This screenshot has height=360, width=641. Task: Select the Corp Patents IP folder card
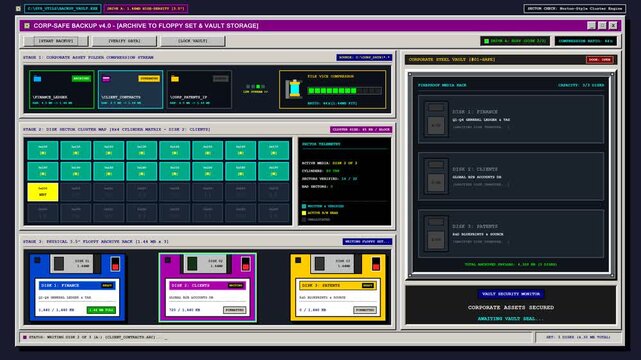pyautogui.click(x=199, y=89)
